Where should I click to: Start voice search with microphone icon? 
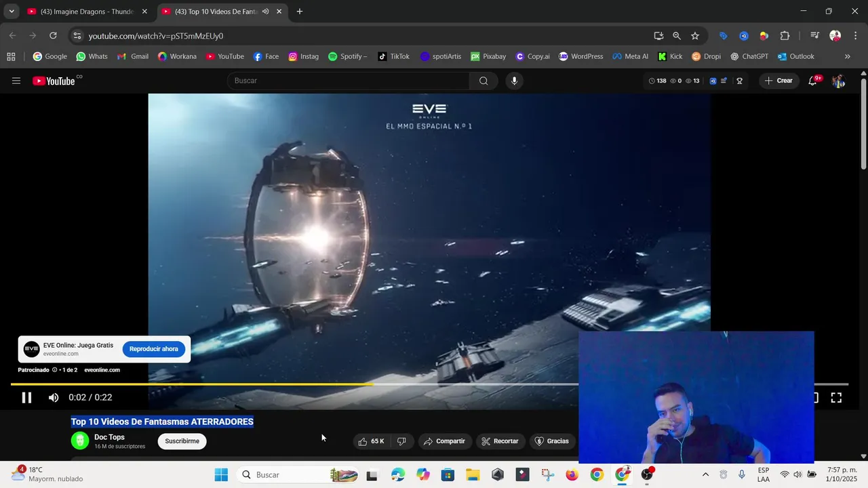pos(514,81)
